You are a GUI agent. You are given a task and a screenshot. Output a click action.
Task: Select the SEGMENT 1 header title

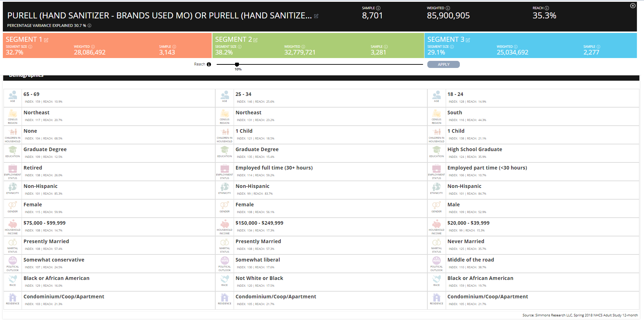click(24, 39)
